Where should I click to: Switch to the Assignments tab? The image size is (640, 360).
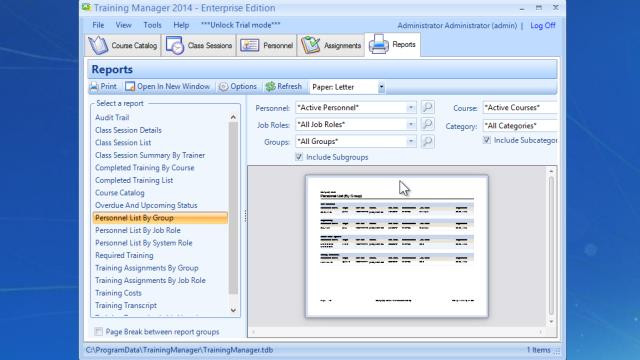[x=331, y=45]
